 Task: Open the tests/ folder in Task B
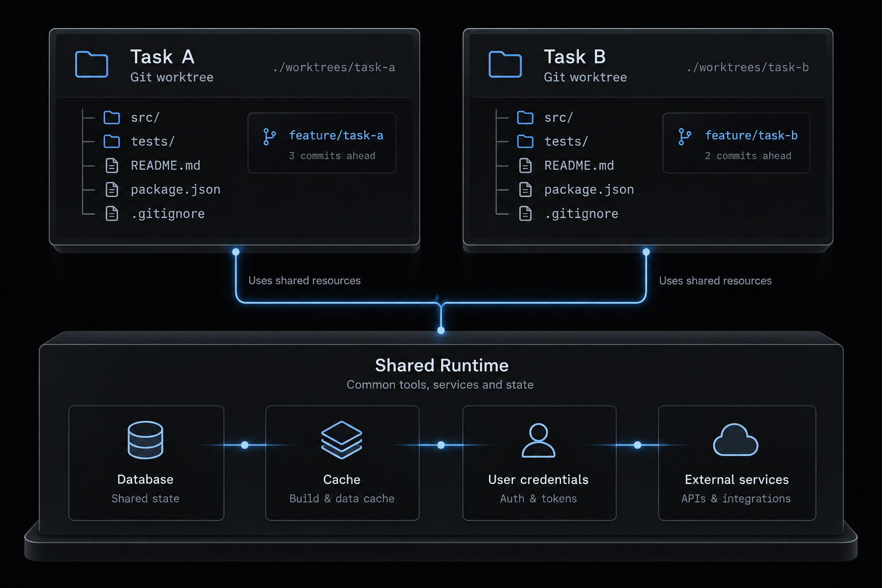point(552,141)
